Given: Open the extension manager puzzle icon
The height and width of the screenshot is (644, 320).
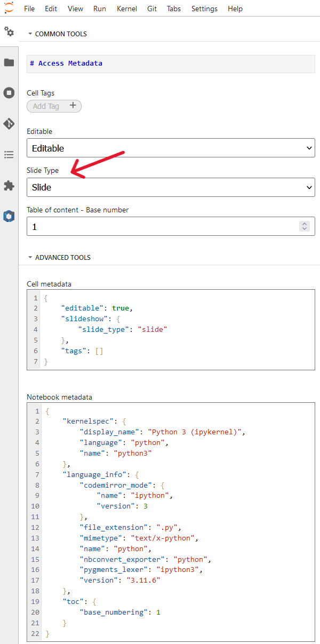Looking at the screenshot, I should pyautogui.click(x=9, y=185).
